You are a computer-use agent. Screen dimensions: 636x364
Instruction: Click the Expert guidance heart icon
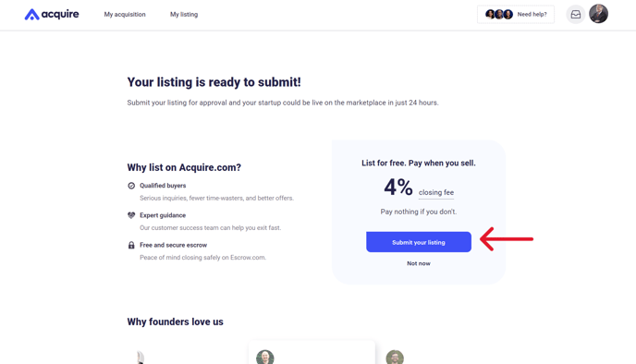(131, 215)
